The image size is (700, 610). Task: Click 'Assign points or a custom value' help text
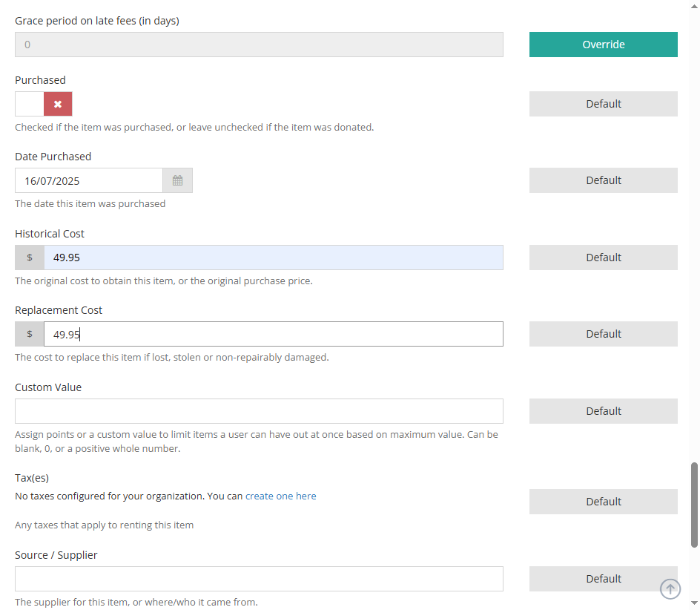coord(257,442)
